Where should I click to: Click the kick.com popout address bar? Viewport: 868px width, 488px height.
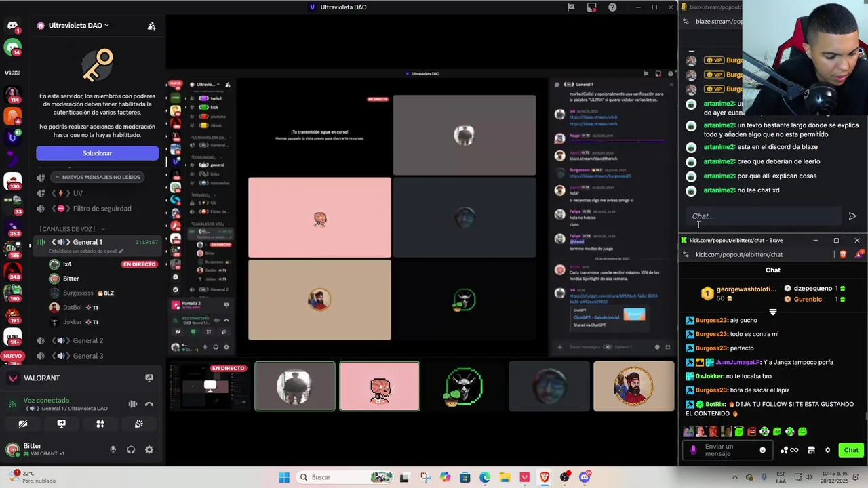(x=739, y=254)
